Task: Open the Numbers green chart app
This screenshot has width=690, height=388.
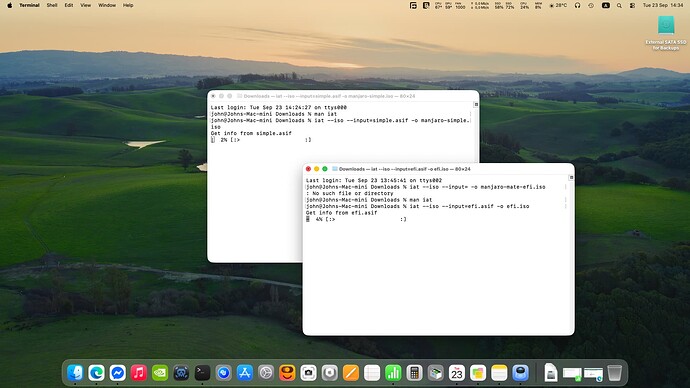Action: pos(393,373)
